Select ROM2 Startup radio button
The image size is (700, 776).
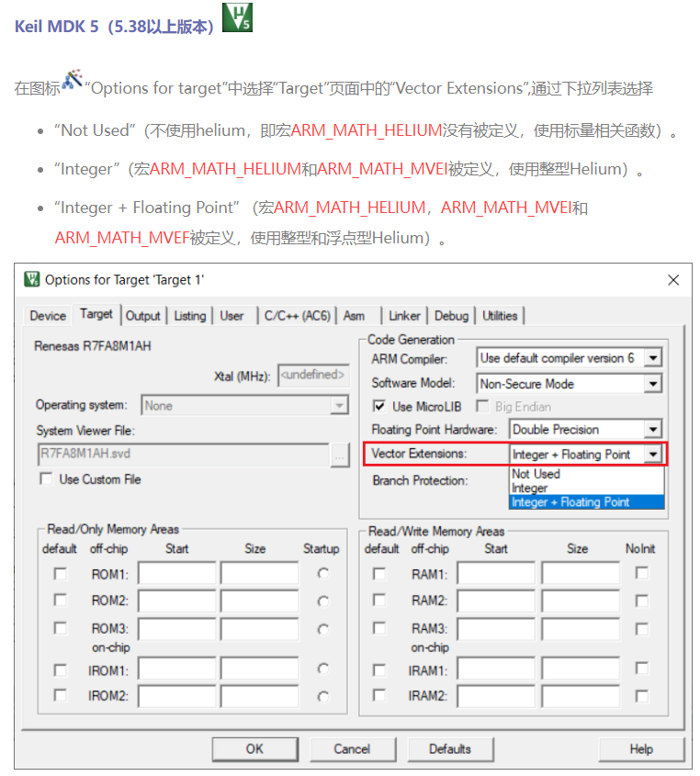[x=323, y=601]
